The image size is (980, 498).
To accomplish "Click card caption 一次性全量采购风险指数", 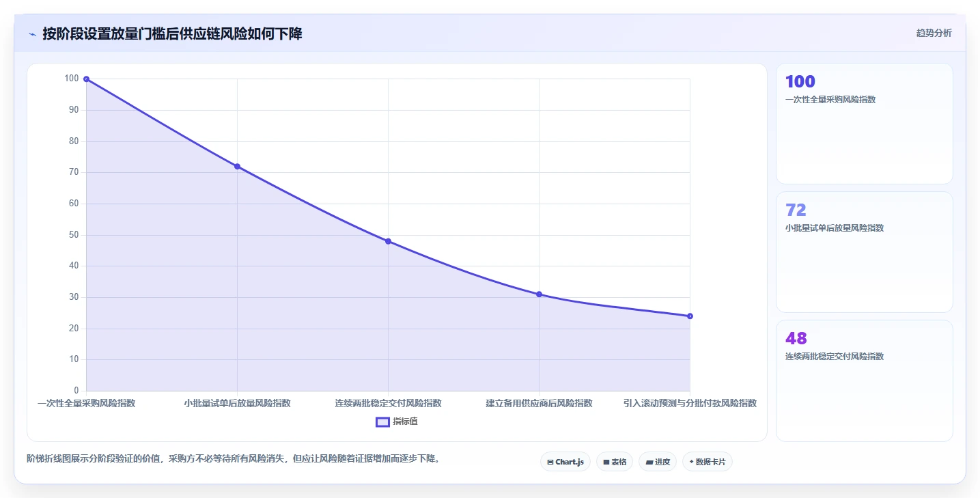I will [830, 100].
